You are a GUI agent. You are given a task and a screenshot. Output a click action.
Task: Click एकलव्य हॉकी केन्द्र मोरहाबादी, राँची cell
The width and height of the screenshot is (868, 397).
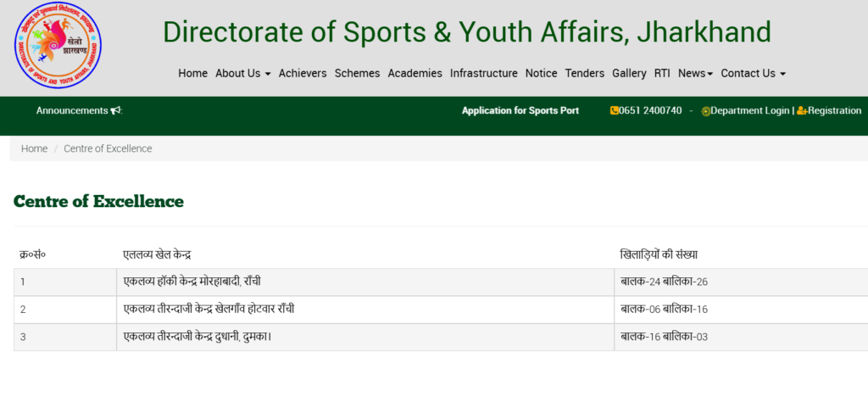tap(365, 282)
